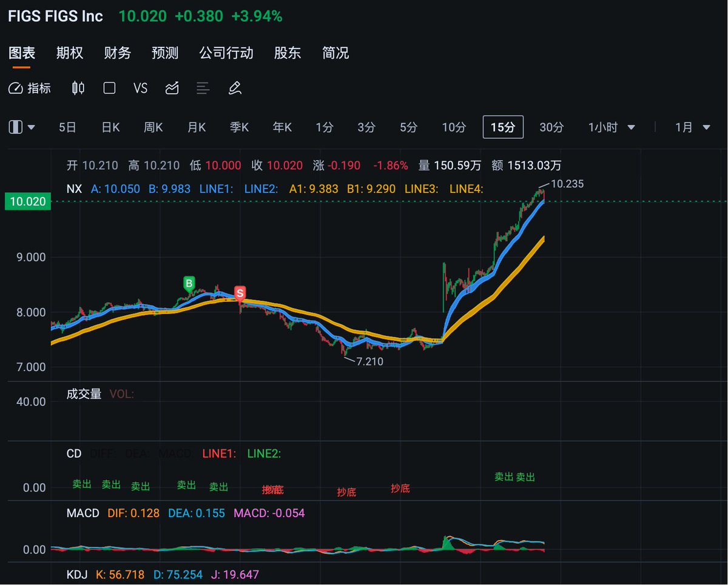The height and width of the screenshot is (585, 728).
Task: Switch to the 图表 tab
Action: point(22,53)
